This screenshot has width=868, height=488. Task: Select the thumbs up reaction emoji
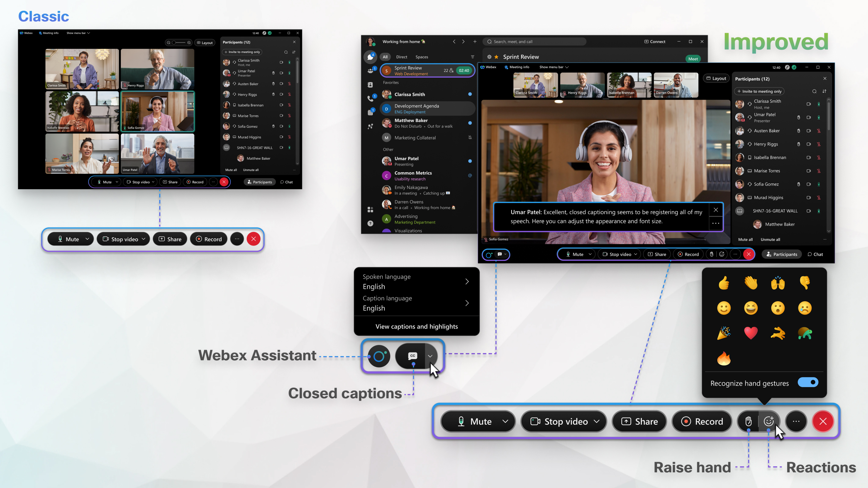tap(724, 283)
